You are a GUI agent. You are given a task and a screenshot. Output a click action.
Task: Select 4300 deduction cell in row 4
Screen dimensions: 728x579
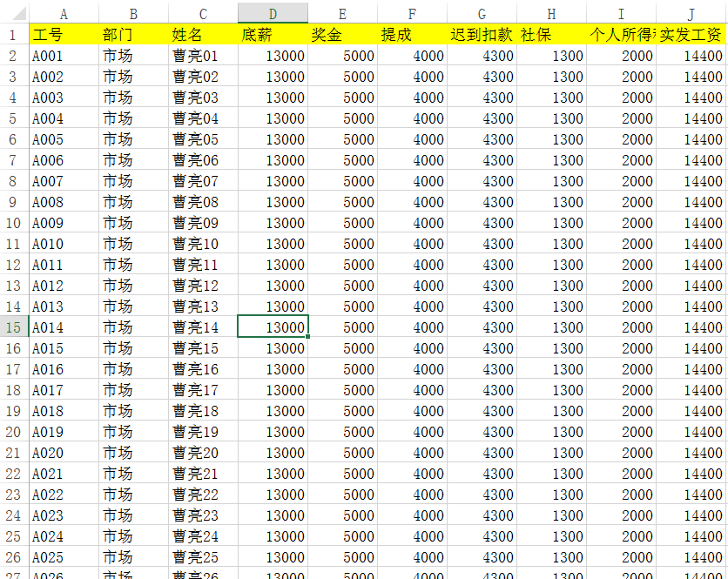[482, 98]
